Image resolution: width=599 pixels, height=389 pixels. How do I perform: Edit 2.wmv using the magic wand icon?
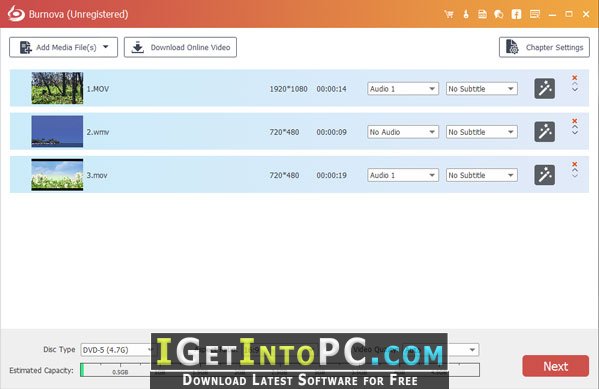pos(544,132)
